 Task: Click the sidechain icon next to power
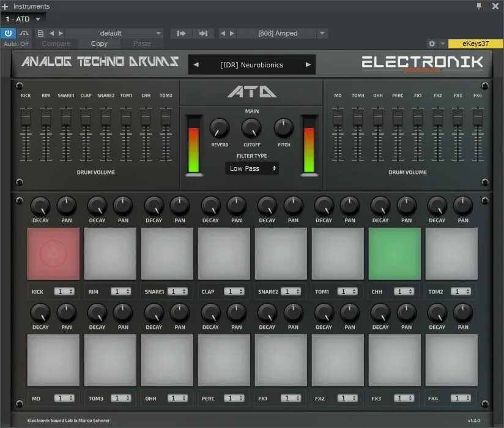(x=24, y=33)
